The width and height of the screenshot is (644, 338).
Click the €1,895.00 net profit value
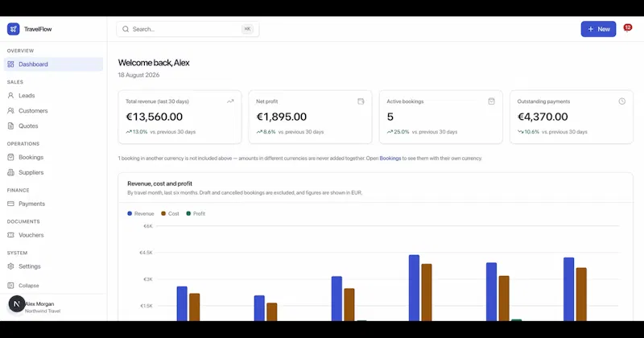click(281, 117)
